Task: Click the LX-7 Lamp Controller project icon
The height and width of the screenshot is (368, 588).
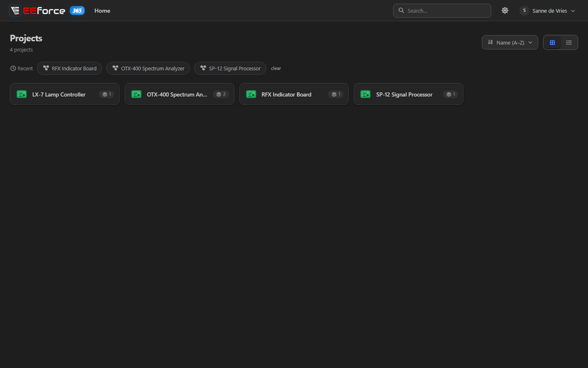Action: (x=22, y=94)
